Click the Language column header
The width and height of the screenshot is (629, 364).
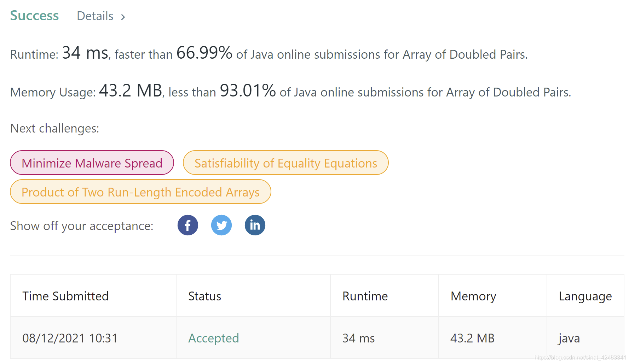585,296
